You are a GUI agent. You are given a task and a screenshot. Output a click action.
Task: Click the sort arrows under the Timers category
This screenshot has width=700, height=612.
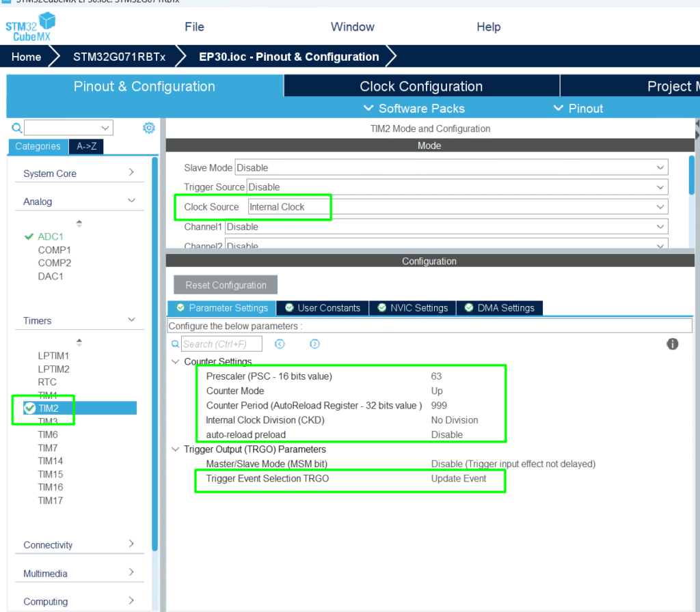coord(79,342)
